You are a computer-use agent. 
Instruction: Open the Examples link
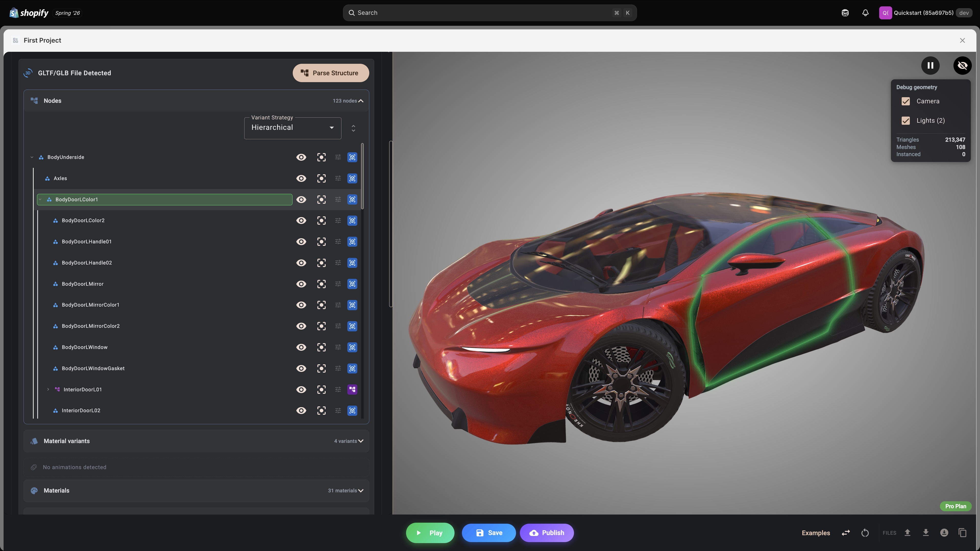(x=816, y=533)
